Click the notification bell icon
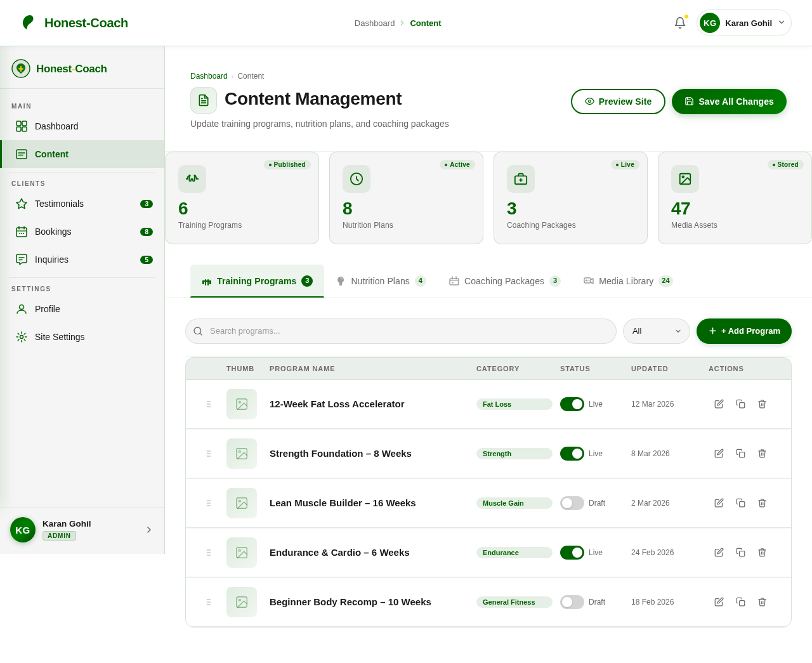Image resolution: width=812 pixels, height=663 pixels. (x=679, y=22)
